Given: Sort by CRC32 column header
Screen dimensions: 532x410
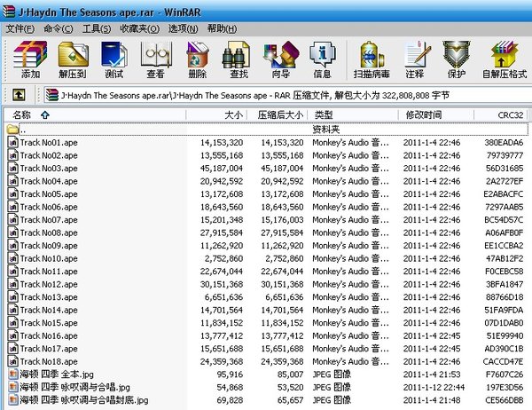Looking at the screenshot, I should point(500,114).
